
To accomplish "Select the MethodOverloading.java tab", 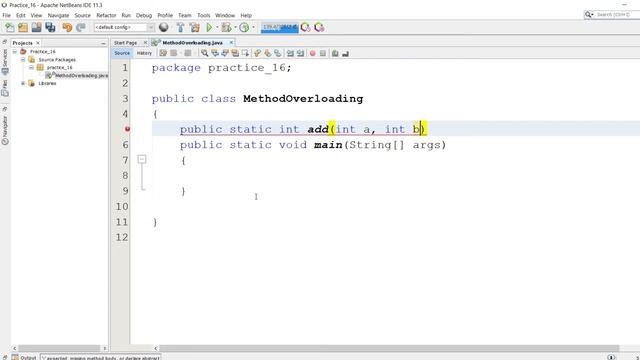I will pos(192,42).
